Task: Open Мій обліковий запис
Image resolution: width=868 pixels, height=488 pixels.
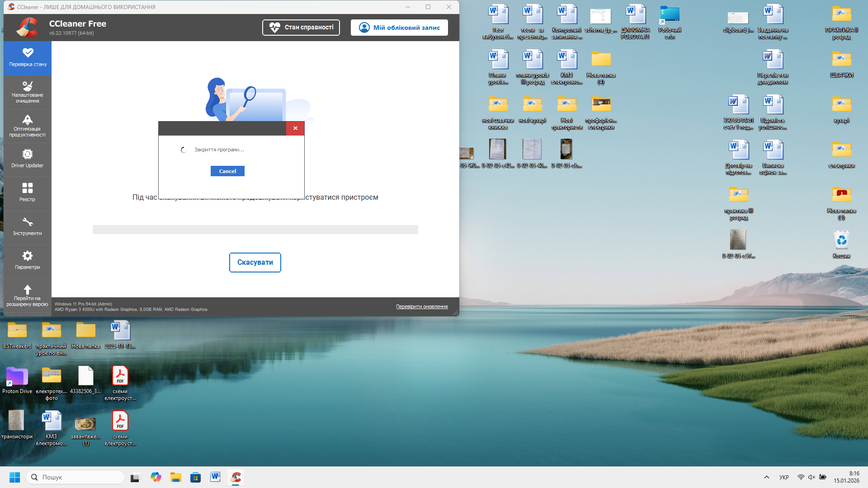Action: coord(399,28)
